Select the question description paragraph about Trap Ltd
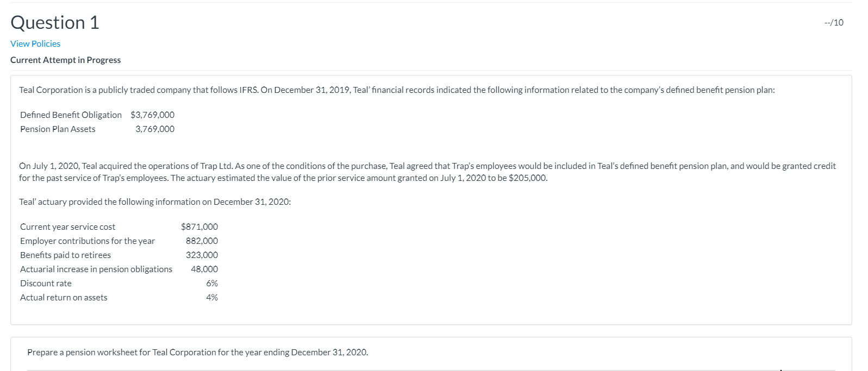The image size is (868, 371). (427, 172)
